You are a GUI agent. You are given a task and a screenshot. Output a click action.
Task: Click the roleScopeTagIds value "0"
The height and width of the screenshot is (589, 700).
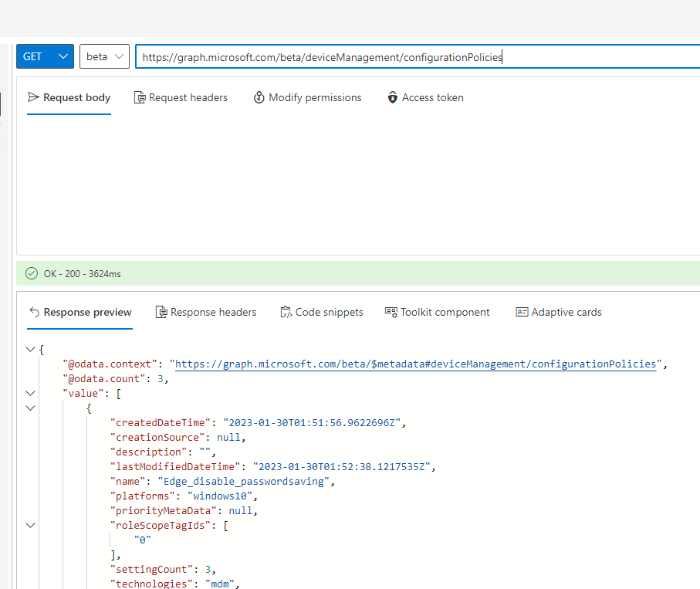tap(143, 540)
